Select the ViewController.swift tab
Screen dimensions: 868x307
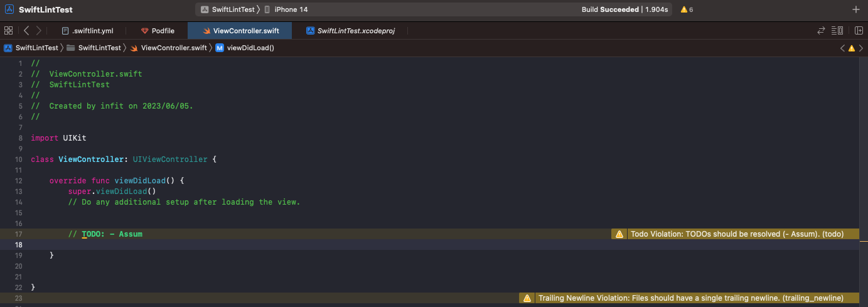click(240, 31)
